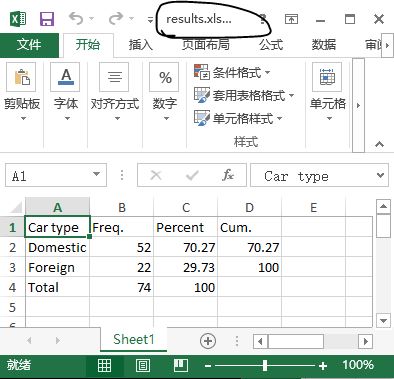The height and width of the screenshot is (379, 394).
Task: Select row 4 header
Action: pyautogui.click(x=12, y=287)
